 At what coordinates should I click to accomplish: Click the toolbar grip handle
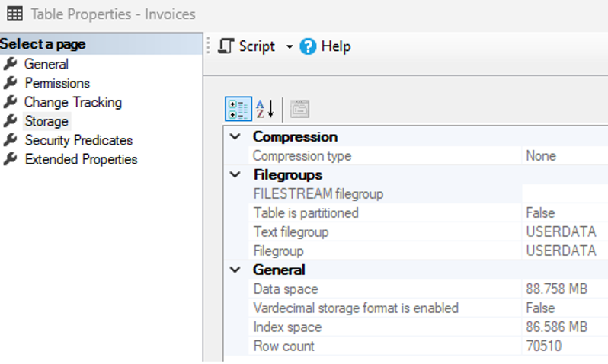coord(208,46)
